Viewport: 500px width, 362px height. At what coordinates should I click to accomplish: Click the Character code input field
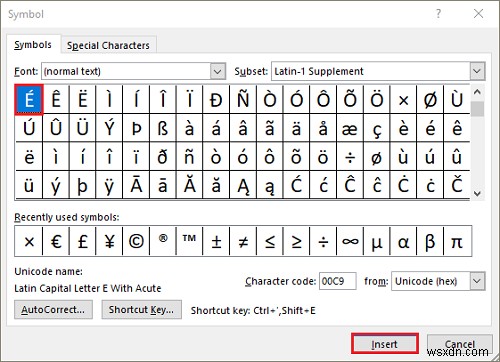tap(337, 281)
